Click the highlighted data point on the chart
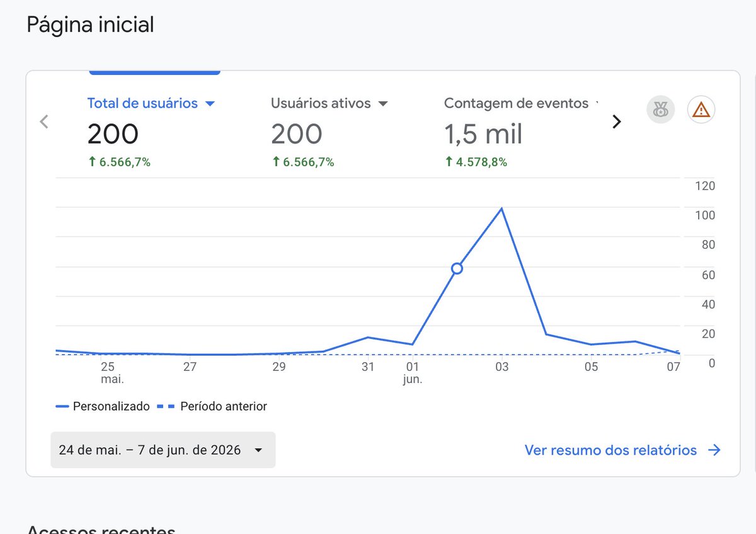 457,269
